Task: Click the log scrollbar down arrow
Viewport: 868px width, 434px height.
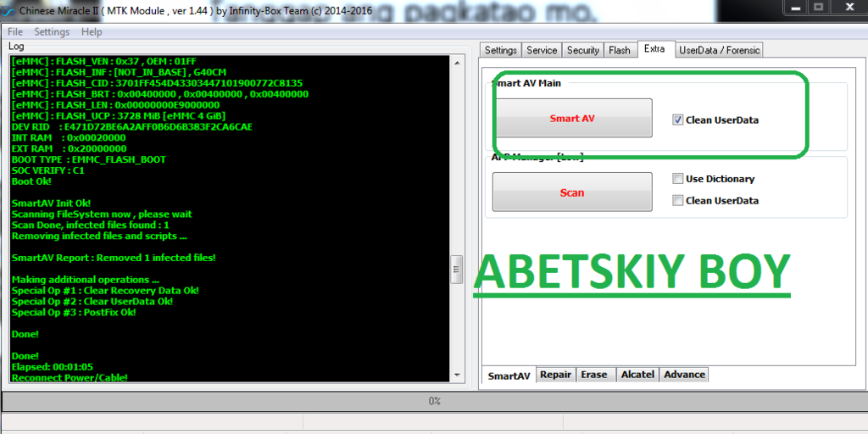Action: 456,374
